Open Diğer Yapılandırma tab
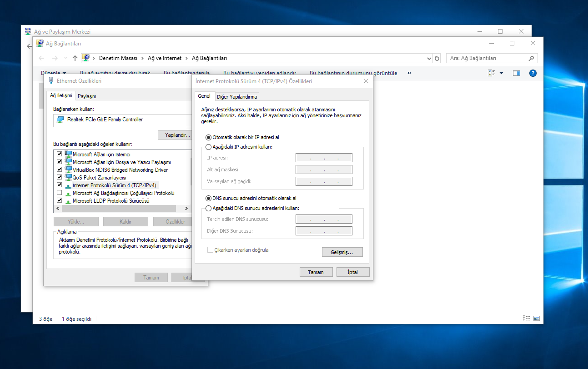Image resolution: width=588 pixels, height=369 pixels. 237,97
